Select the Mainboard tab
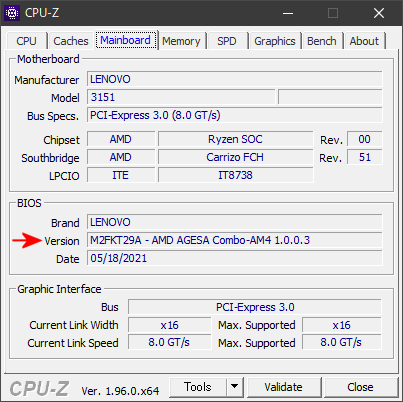Image resolution: width=403 pixels, height=402 pixels. 126,40
